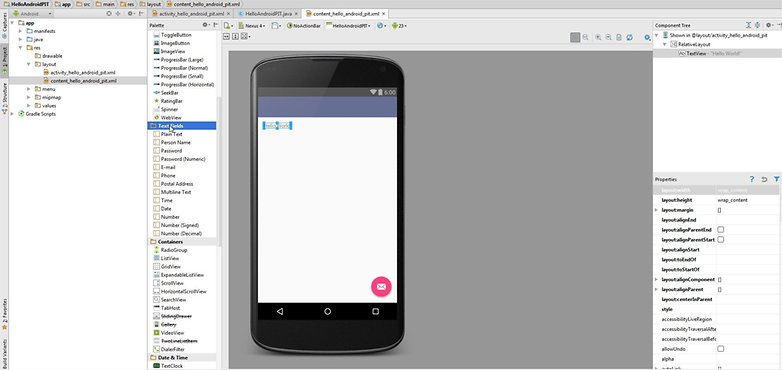
Task: Click the jump to source icon
Action: point(619,37)
